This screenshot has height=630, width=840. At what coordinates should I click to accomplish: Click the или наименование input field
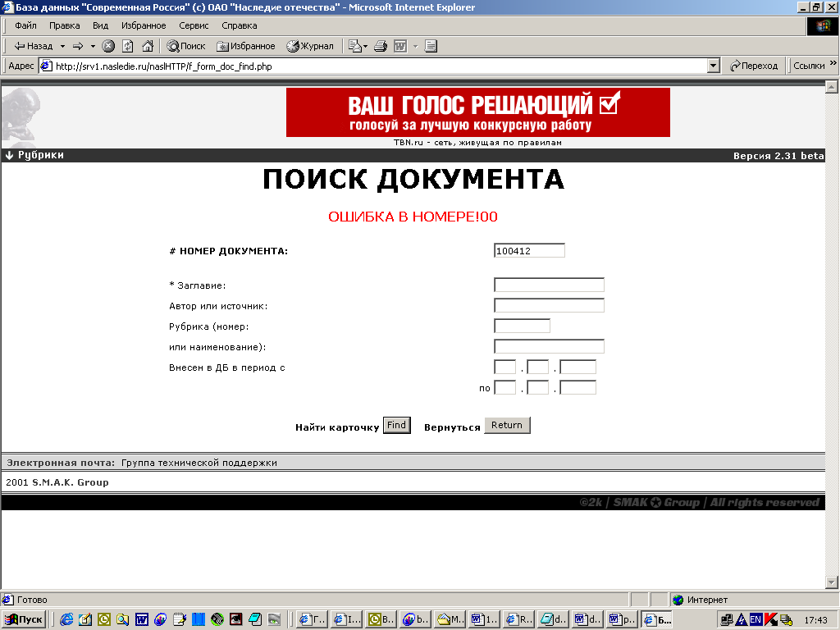point(549,346)
